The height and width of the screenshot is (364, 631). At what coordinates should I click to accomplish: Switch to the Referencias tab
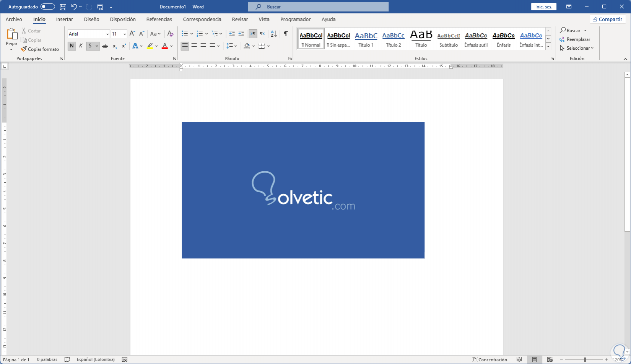(x=159, y=19)
